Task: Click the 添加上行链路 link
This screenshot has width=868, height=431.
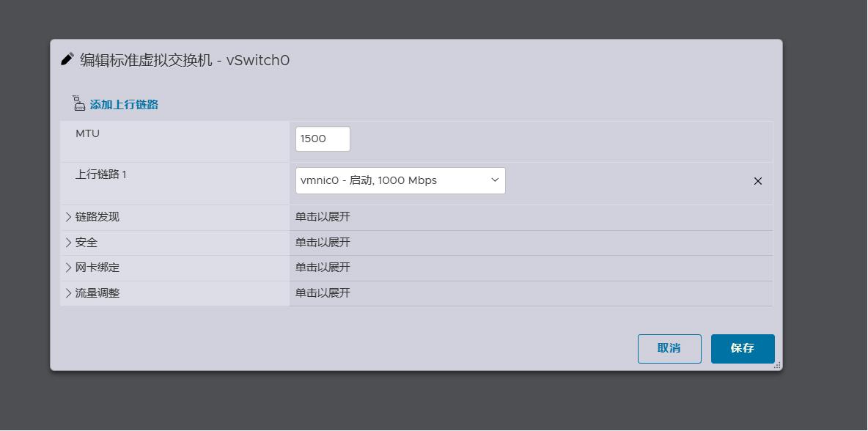Action: (124, 105)
